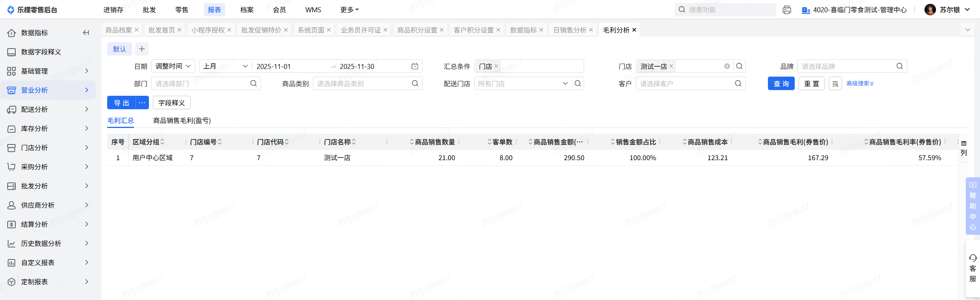Click the printer icon in the top bar
Viewport: 980px width, 300px height.
tap(787, 10)
